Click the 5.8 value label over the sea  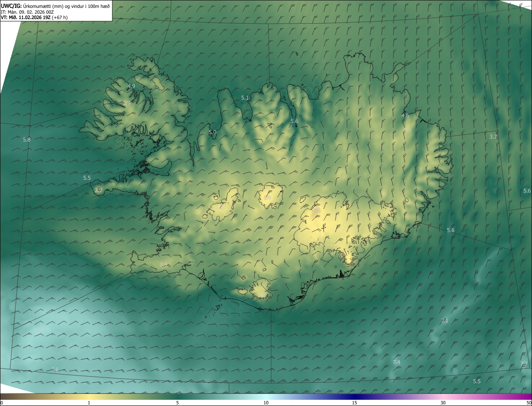point(27,140)
